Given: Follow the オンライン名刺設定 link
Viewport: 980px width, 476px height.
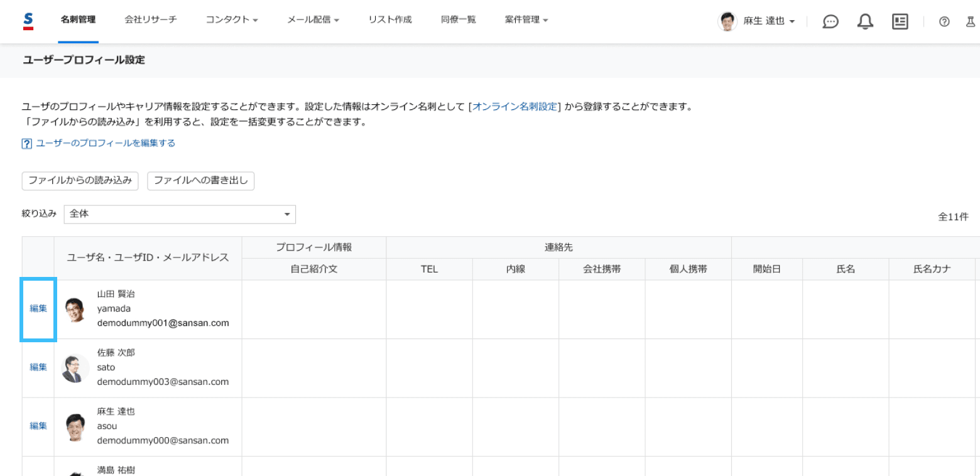Looking at the screenshot, I should (x=515, y=107).
